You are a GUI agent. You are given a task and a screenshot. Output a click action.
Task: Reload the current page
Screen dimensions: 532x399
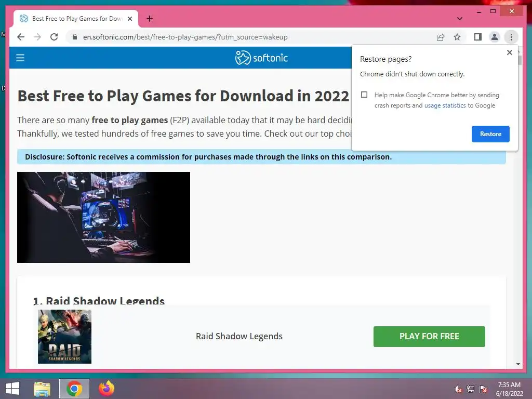pos(54,37)
